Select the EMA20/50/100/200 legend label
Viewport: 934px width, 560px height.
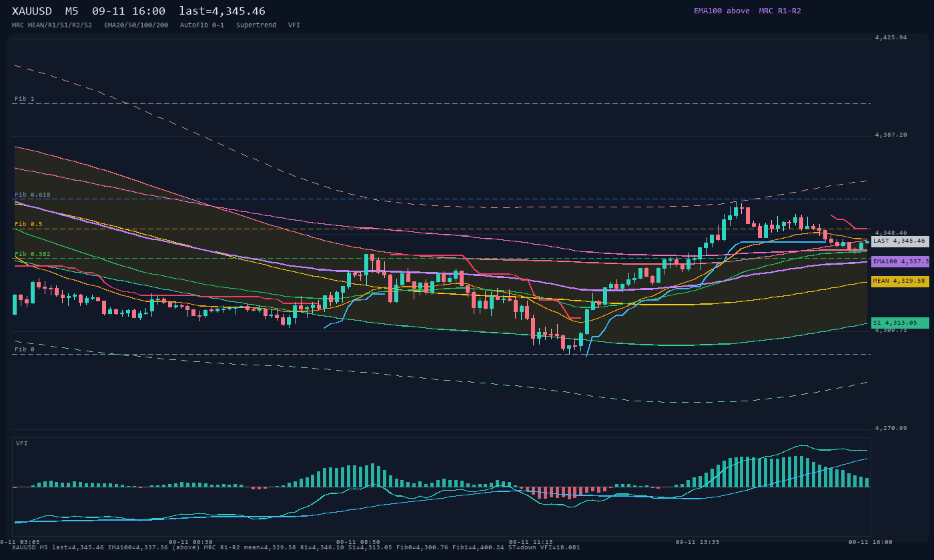[136, 25]
